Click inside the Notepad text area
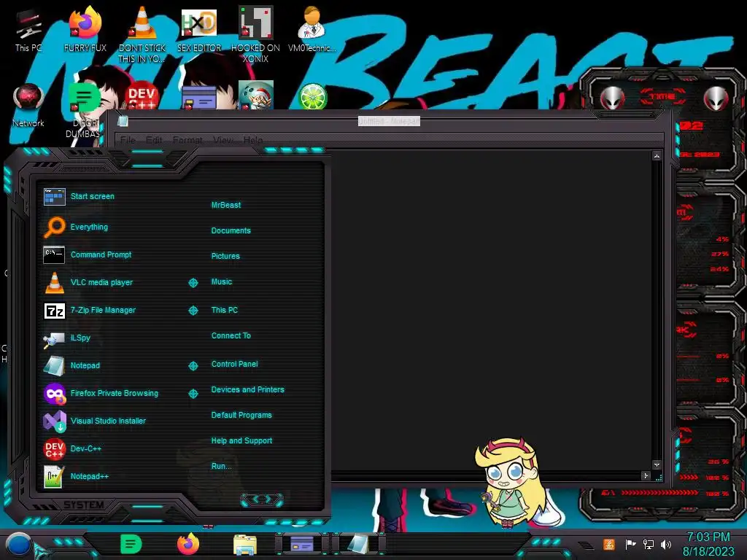The height and width of the screenshot is (560, 747). pyautogui.click(x=491, y=309)
